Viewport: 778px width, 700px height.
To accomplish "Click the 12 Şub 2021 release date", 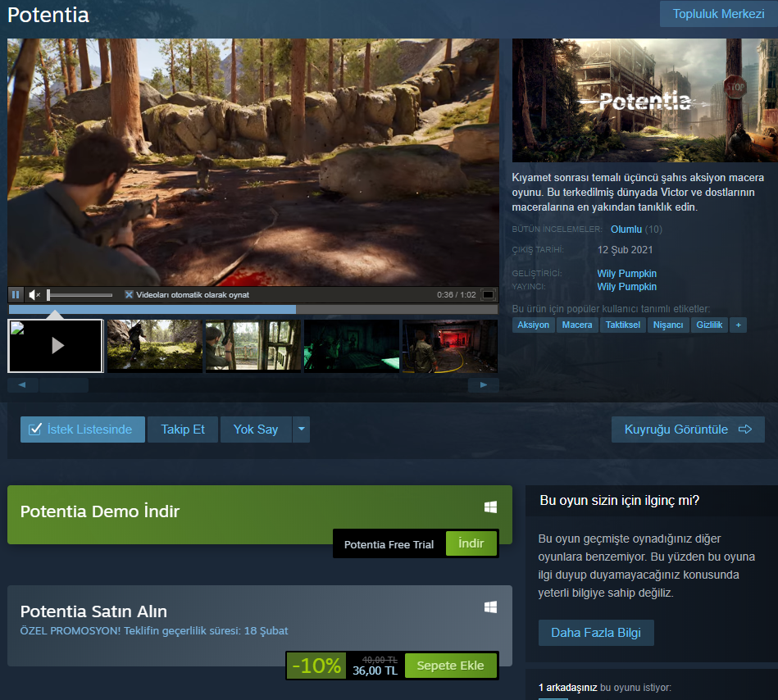I will [x=625, y=250].
